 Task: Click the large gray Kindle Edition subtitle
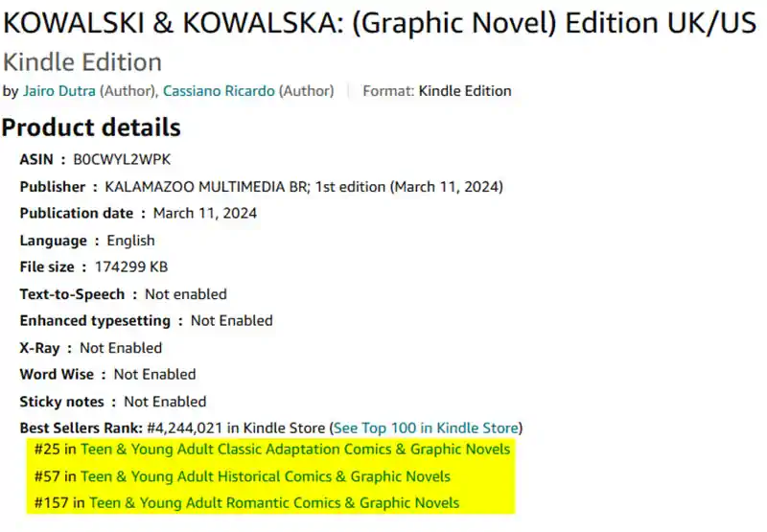tap(82, 62)
